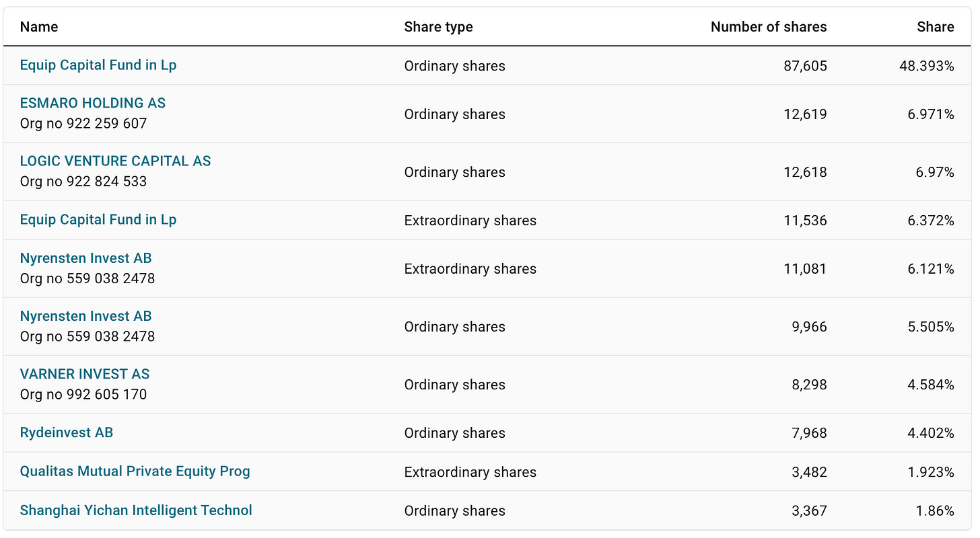Open the ESMARO HOLDING AS shareholder link
Screen dimensions: 980x538
[x=92, y=103]
